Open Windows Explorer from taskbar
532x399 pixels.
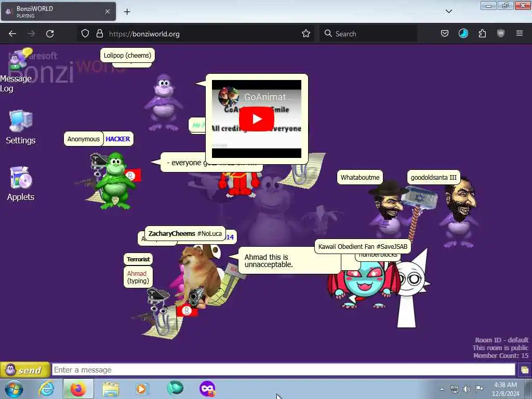(x=111, y=389)
